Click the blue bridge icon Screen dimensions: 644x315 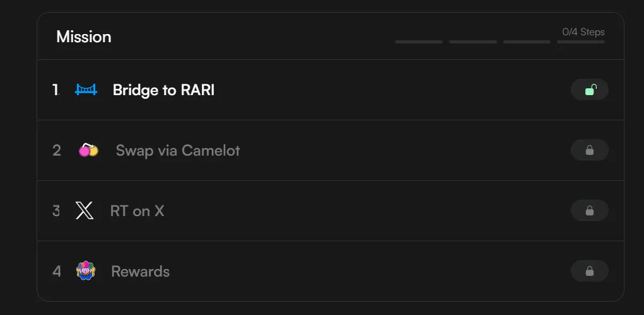coord(86,90)
